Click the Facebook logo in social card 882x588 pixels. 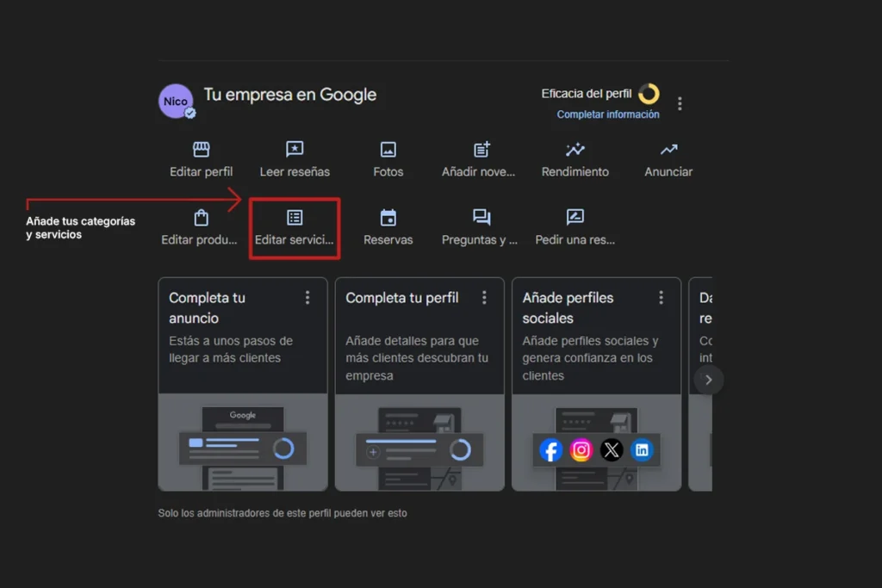[x=551, y=450]
